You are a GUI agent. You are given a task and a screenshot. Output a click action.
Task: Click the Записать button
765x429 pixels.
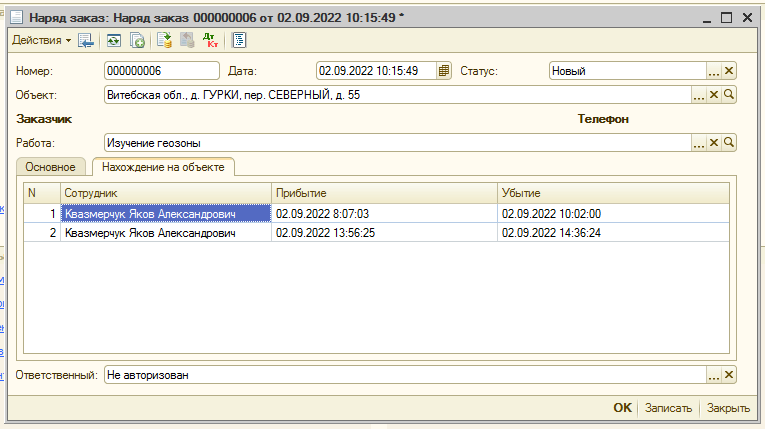668,408
